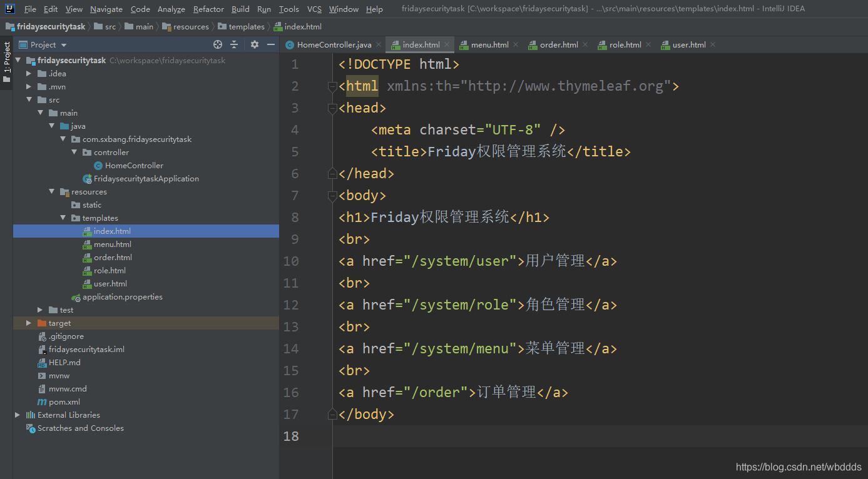Click the Scratches and Consoles icon
Viewport: 868px width, 479px height.
click(31, 428)
